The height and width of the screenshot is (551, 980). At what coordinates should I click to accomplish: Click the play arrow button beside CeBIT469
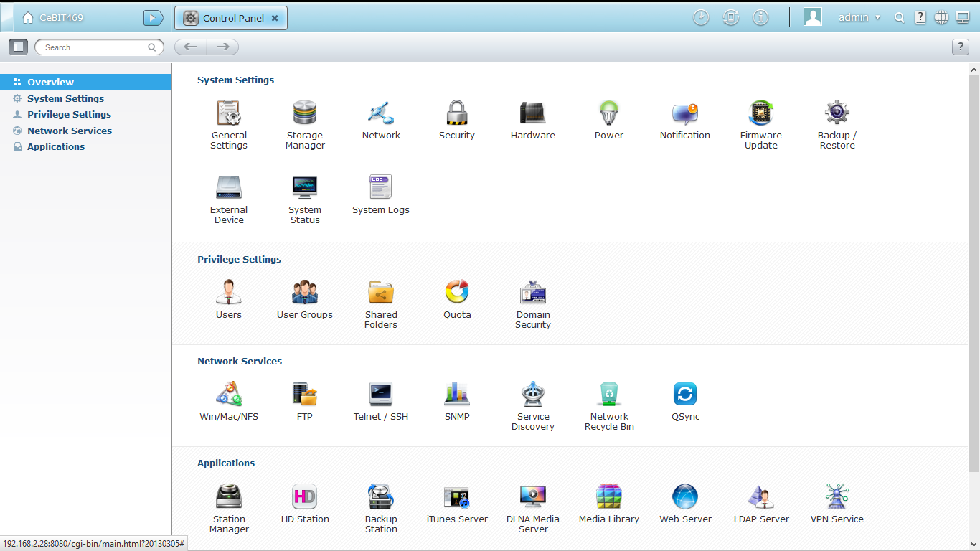(x=154, y=18)
